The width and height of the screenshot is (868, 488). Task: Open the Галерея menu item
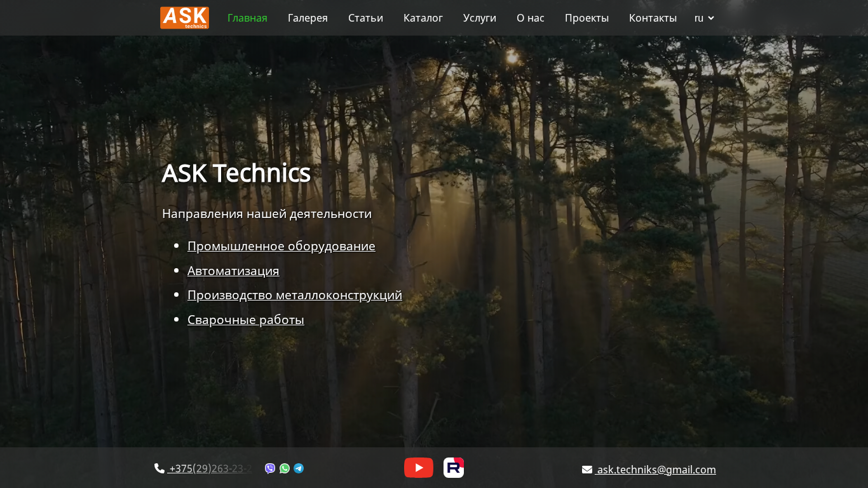[308, 18]
